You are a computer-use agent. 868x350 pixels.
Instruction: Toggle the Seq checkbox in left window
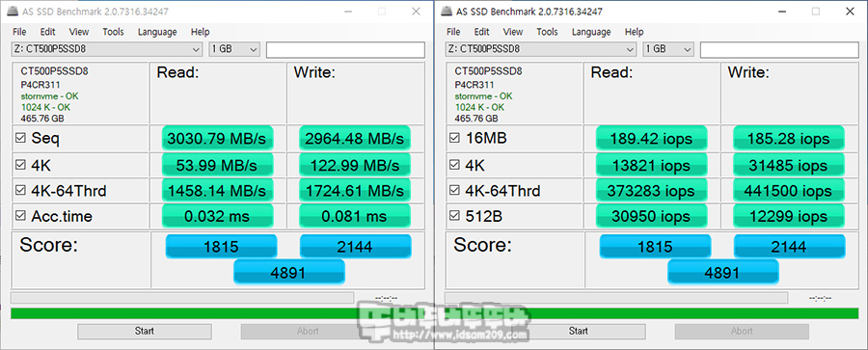pos(20,139)
